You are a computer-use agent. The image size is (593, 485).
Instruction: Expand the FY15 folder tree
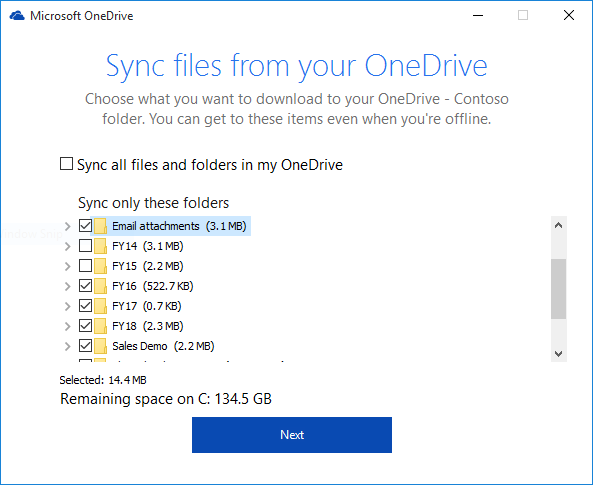[x=68, y=266]
